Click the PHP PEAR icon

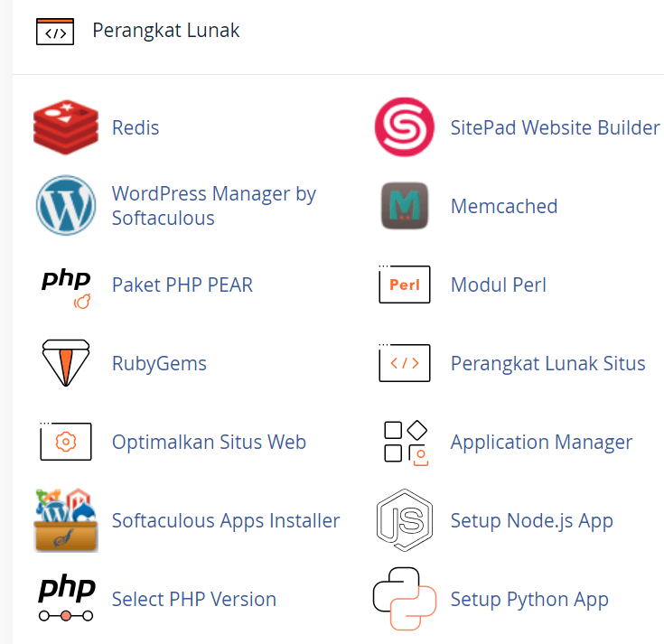66,288
